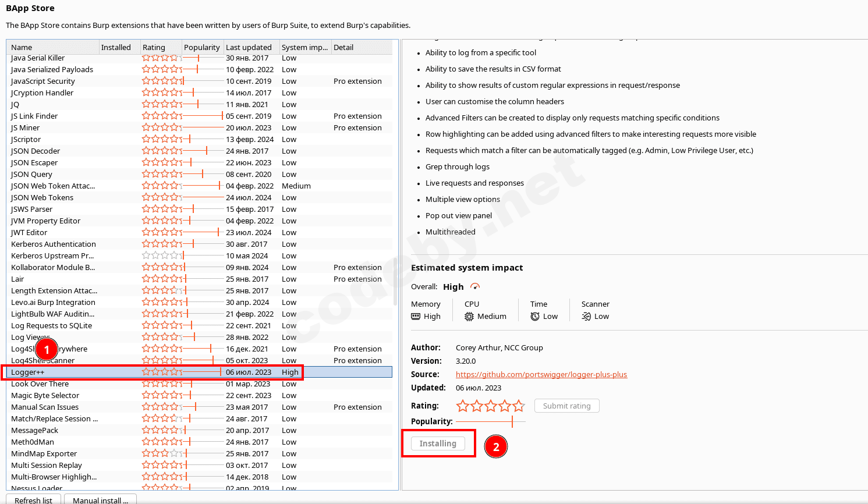Click the Time clock icon beside Low
Viewport: 868px width, 504px height.
(535, 317)
